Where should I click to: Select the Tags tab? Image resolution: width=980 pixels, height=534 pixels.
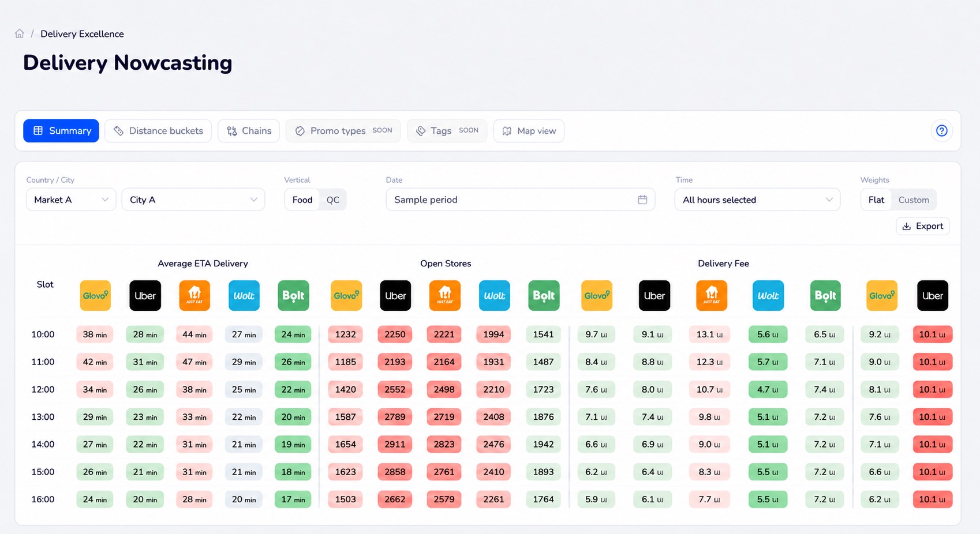coord(447,131)
